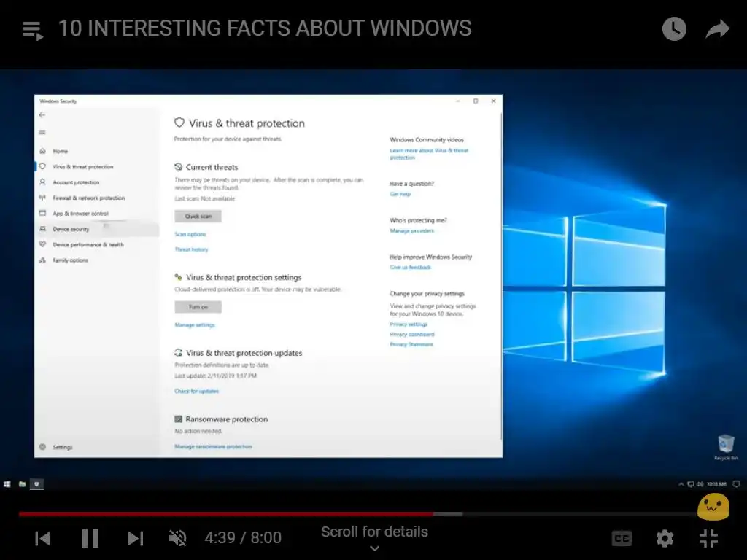This screenshot has height=560, width=747.
Task: Click the Windows Security window scrollbar
Action: pos(500,276)
